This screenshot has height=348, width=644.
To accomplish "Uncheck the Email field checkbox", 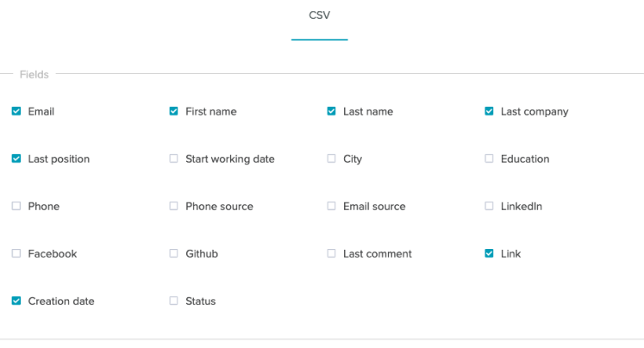I will (16, 111).
